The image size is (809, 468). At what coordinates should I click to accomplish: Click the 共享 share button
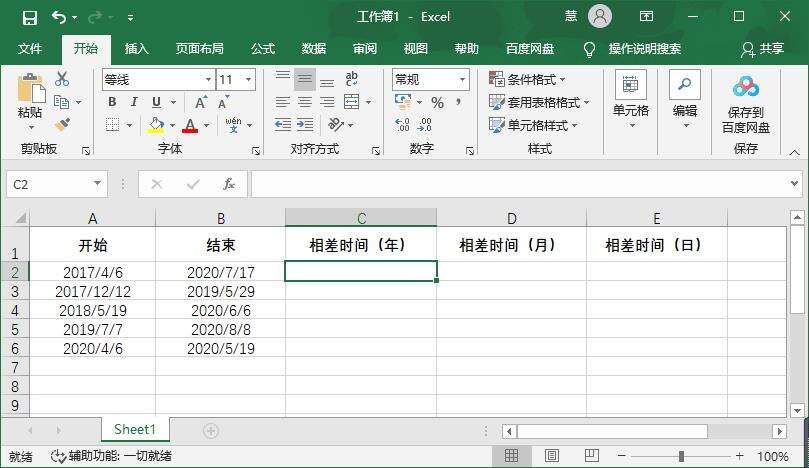(x=763, y=49)
